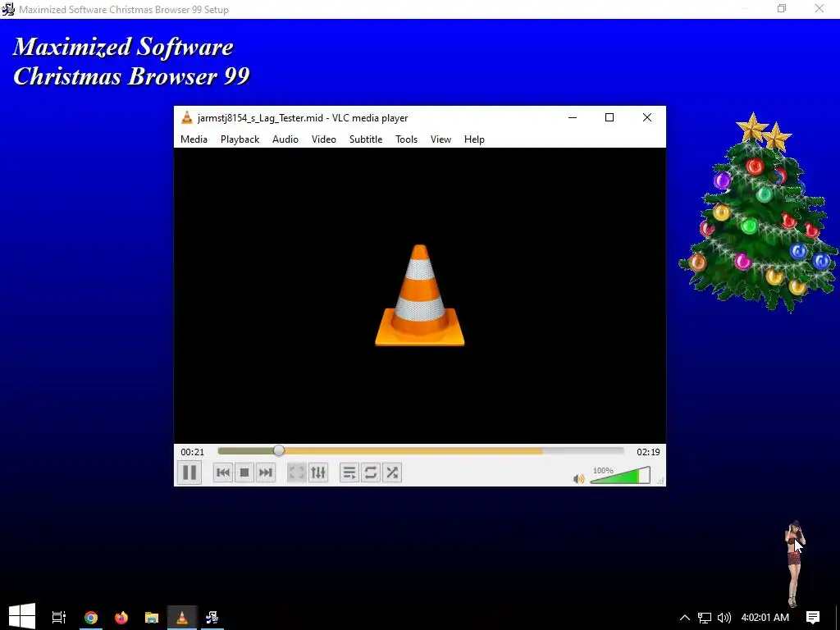Open the Playback menu
This screenshot has height=630, width=840.
240,139
